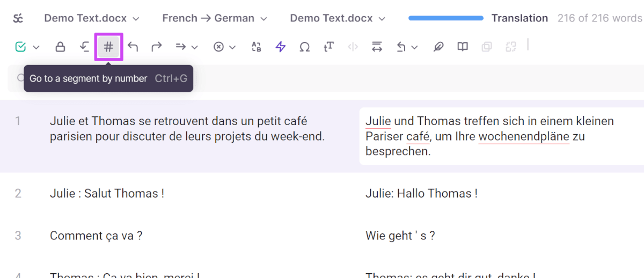Select the source text starting 'Julie et Thomas'
This screenshot has height=278, width=644.
tap(187, 129)
